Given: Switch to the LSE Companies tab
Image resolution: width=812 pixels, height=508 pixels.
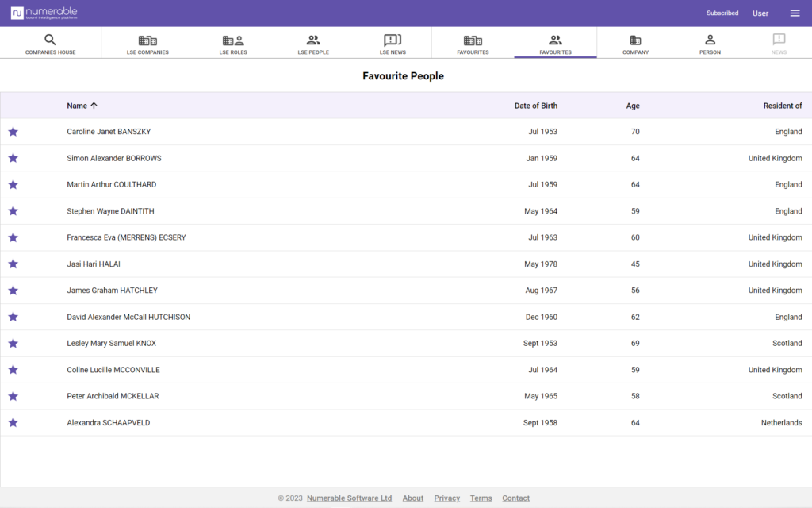Looking at the screenshot, I should click(147, 44).
